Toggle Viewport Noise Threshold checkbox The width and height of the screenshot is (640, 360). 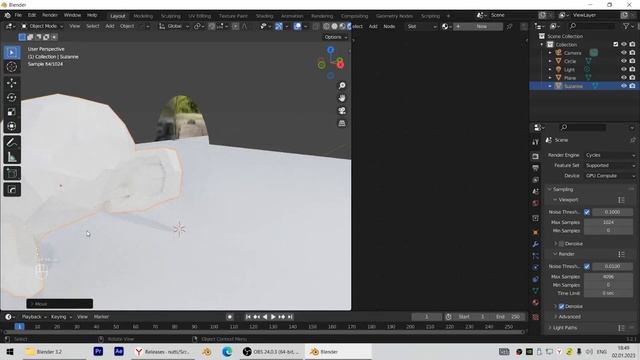point(587,212)
